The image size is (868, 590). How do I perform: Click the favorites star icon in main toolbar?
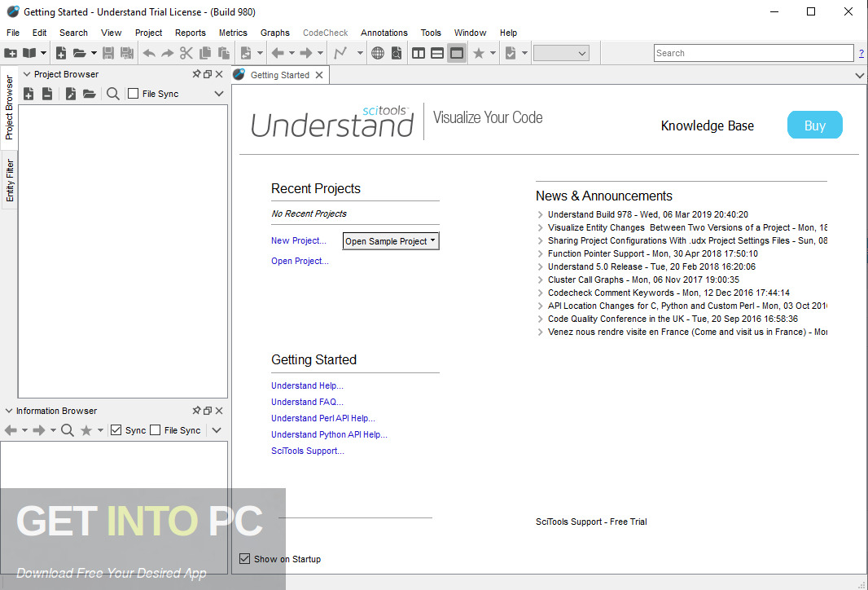pyautogui.click(x=479, y=53)
